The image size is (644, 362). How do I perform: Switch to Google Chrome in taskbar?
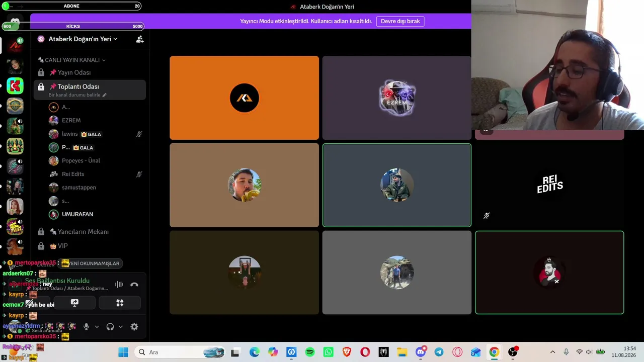[x=495, y=352]
